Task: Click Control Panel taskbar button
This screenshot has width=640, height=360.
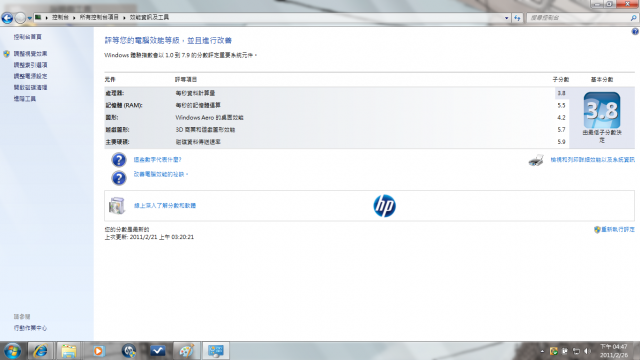Action: 216,351
